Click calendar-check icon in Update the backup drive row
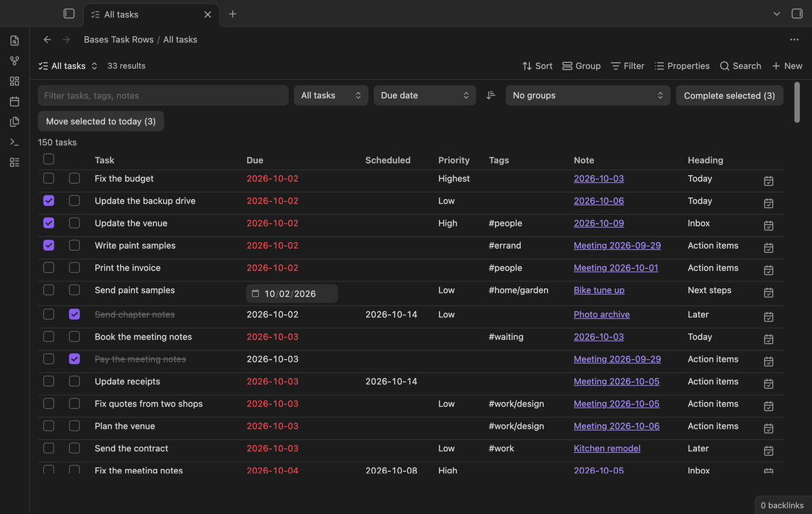The height and width of the screenshot is (514, 812). 769,203
